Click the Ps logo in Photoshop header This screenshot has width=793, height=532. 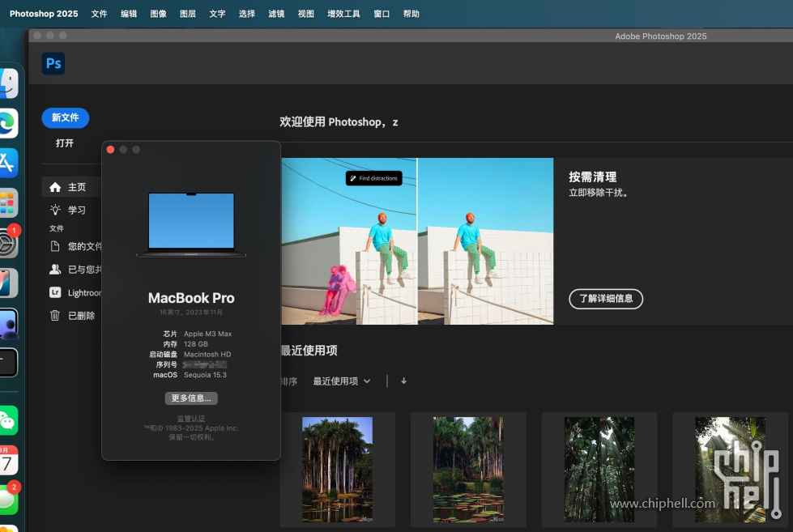coord(53,63)
